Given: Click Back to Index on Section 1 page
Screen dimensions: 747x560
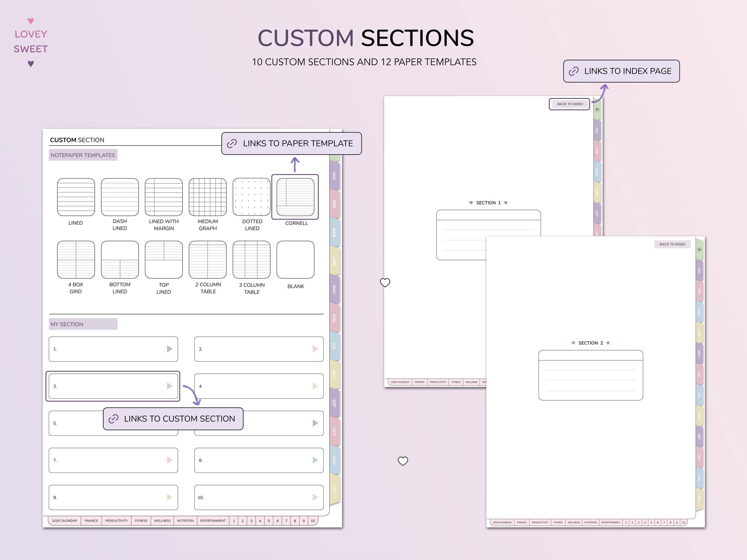Looking at the screenshot, I should [570, 104].
